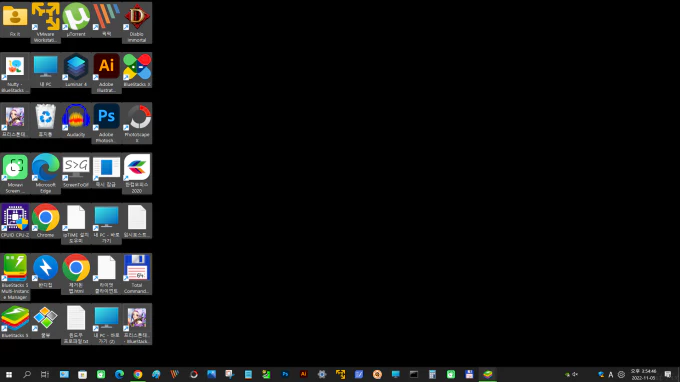The height and width of the screenshot is (382, 680).
Task: Open Illustrator from the taskbar
Action: [304, 374]
